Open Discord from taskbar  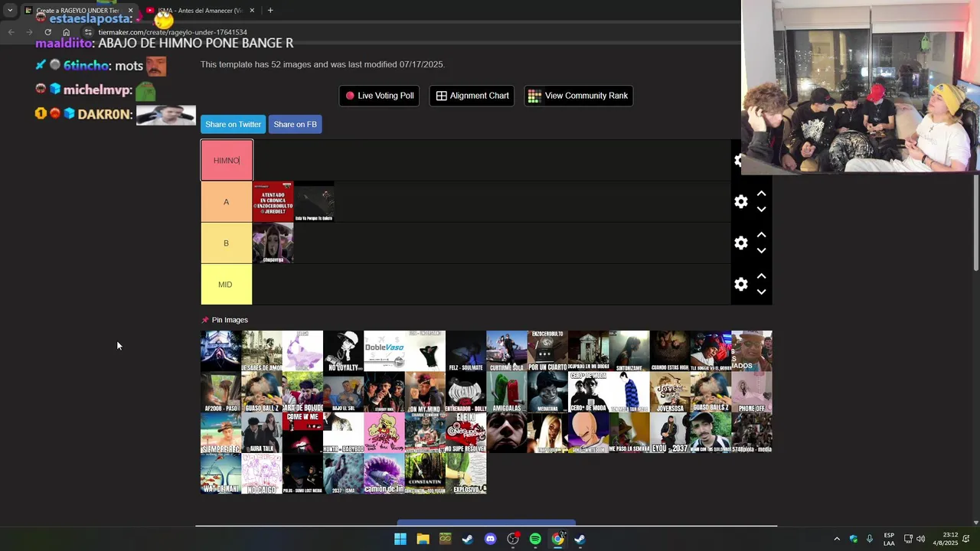pyautogui.click(x=490, y=539)
